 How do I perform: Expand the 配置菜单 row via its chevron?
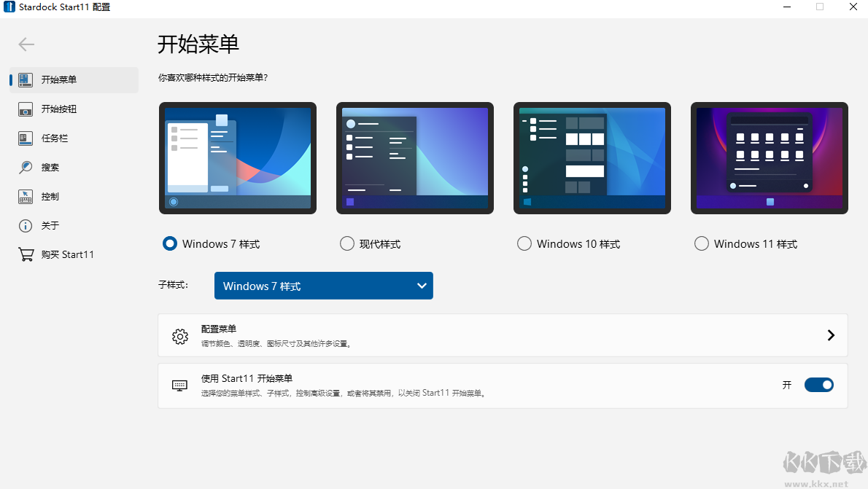(x=830, y=336)
